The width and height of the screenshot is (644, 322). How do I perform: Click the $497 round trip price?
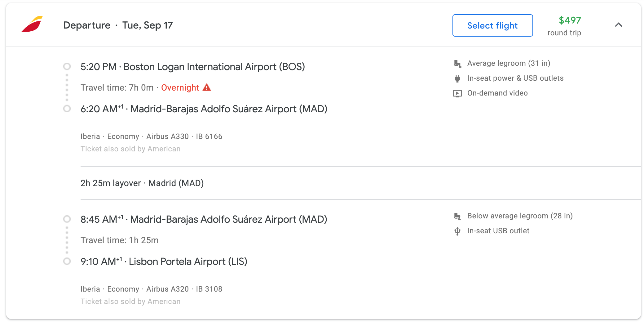click(x=564, y=26)
